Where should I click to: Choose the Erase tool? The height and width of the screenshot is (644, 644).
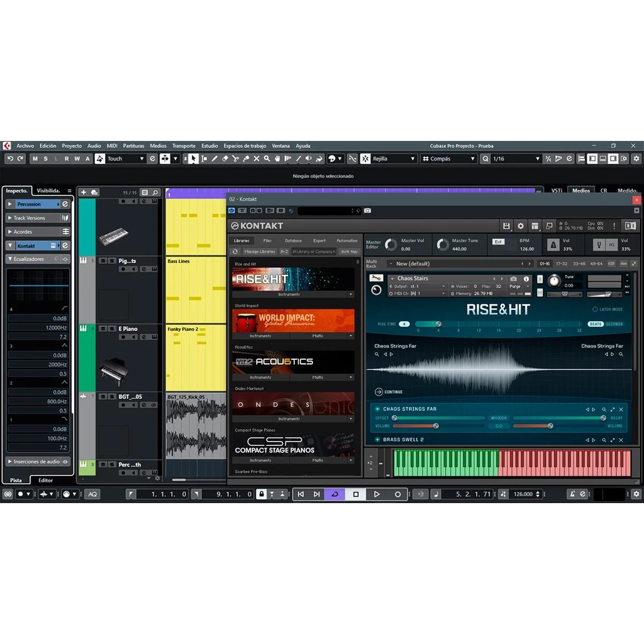pyautogui.click(x=225, y=158)
